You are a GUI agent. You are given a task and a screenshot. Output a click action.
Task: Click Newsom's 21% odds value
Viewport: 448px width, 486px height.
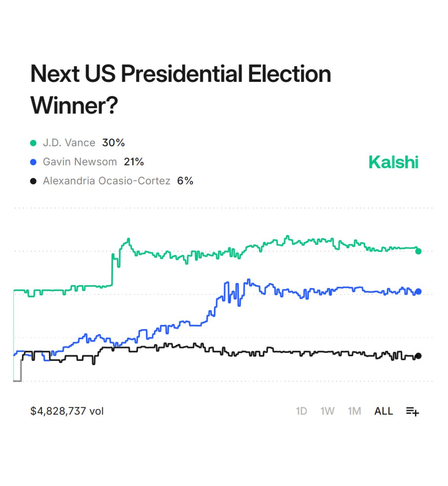tap(134, 162)
